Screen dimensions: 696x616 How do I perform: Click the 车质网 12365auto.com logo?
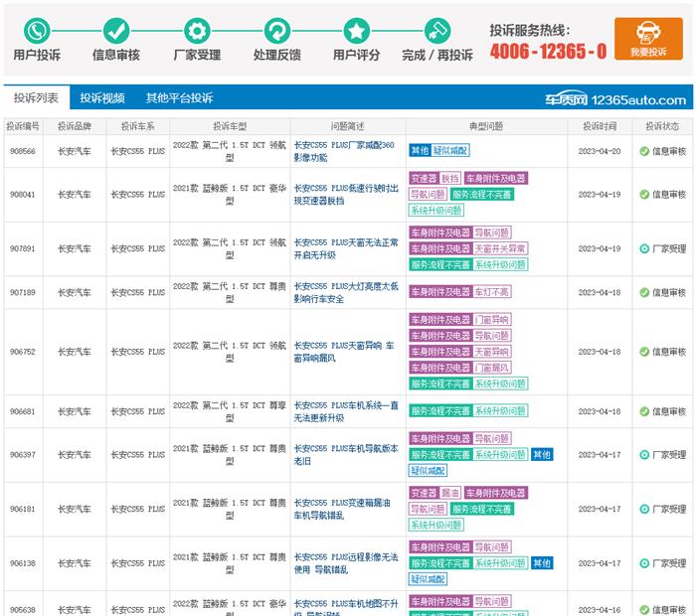pos(615,99)
